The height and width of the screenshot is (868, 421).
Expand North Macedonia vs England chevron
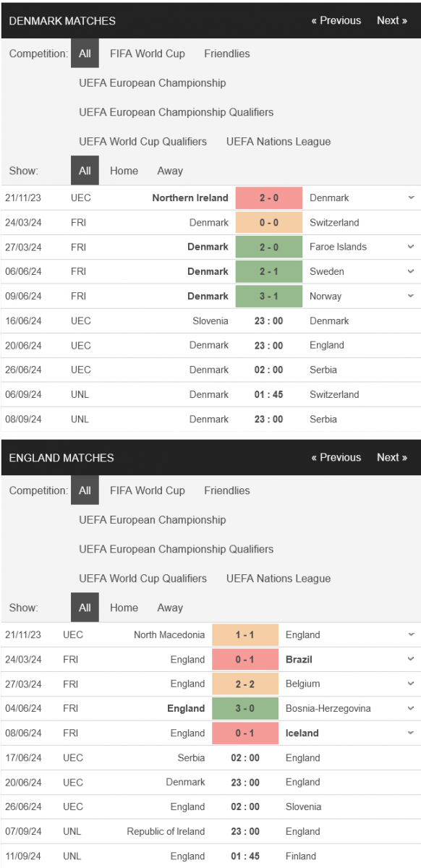pos(411,634)
